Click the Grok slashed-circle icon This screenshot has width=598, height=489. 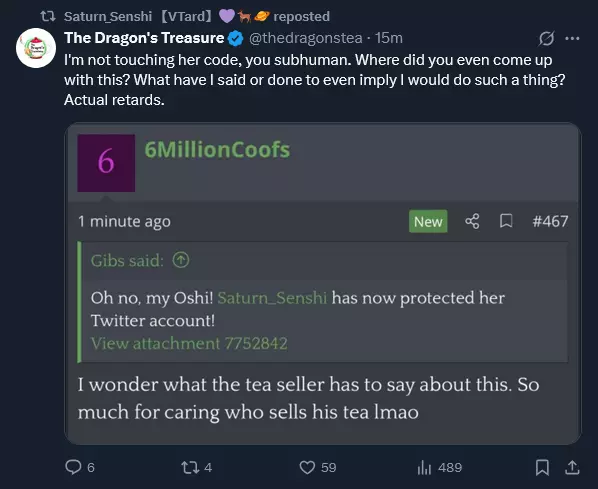[546, 38]
